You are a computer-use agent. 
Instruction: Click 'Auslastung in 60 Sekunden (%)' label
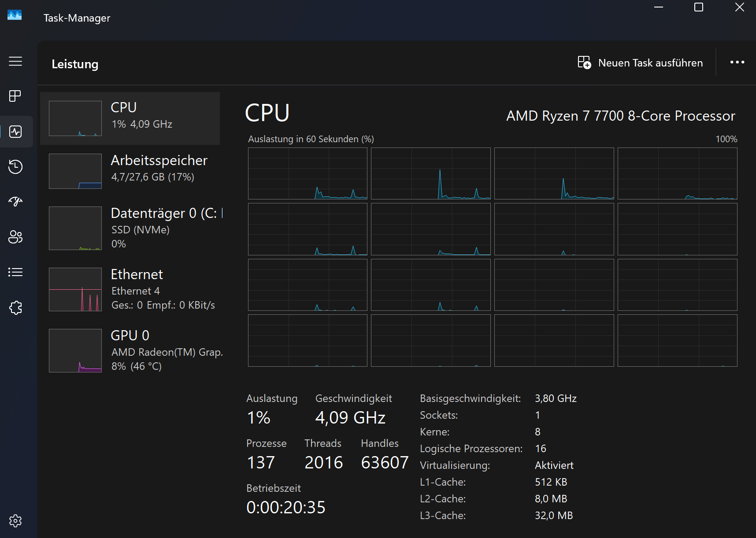pos(311,139)
